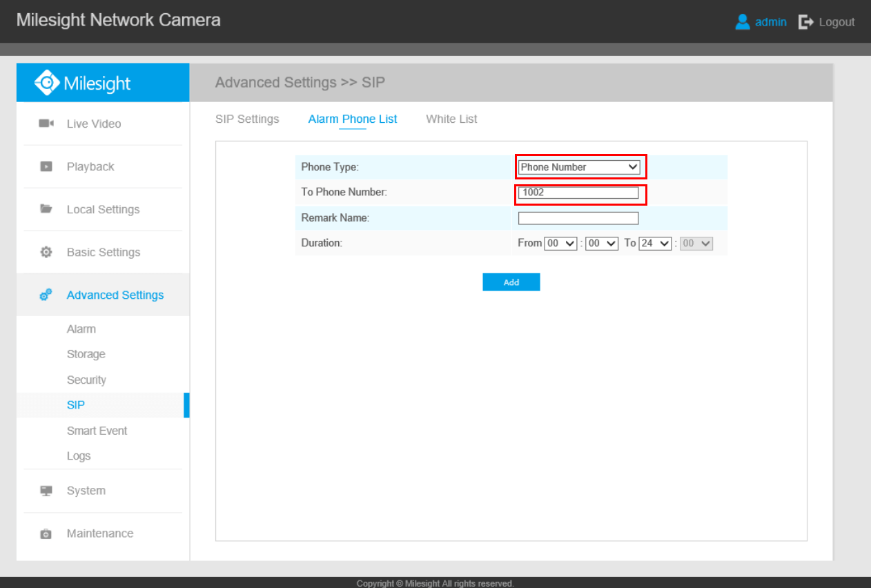This screenshot has height=588, width=871.
Task: Open Basic Settings in the sidebar
Action: coord(103,252)
